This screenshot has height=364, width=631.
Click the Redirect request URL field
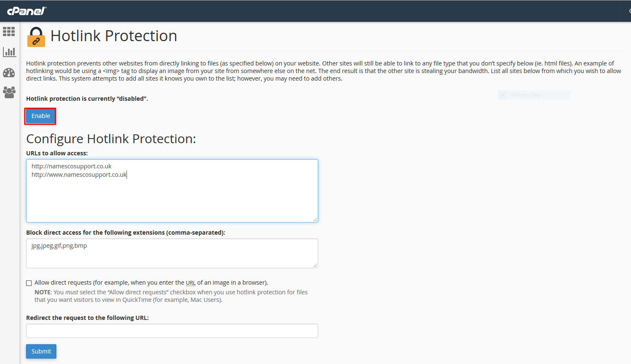click(172, 331)
